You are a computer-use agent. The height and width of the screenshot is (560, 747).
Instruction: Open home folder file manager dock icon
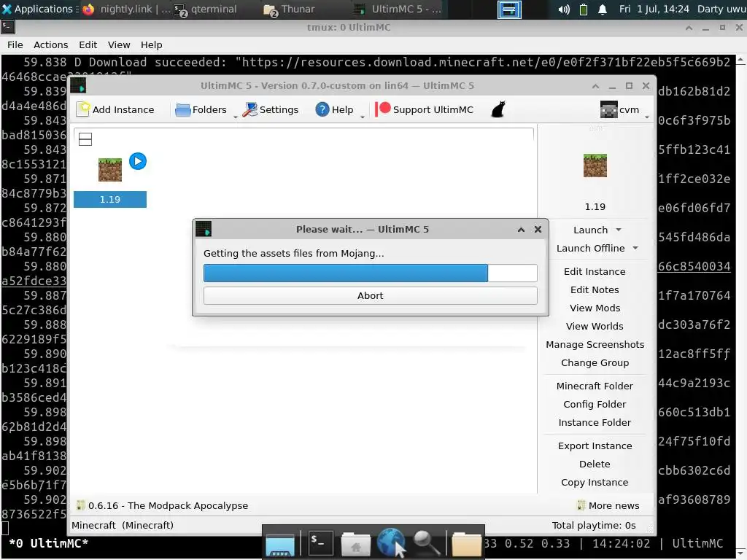tap(355, 543)
